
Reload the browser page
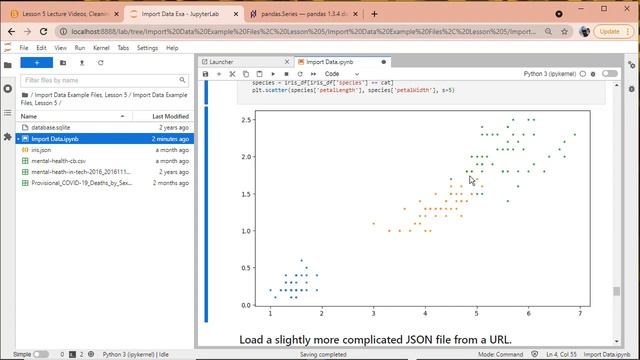click(43, 31)
